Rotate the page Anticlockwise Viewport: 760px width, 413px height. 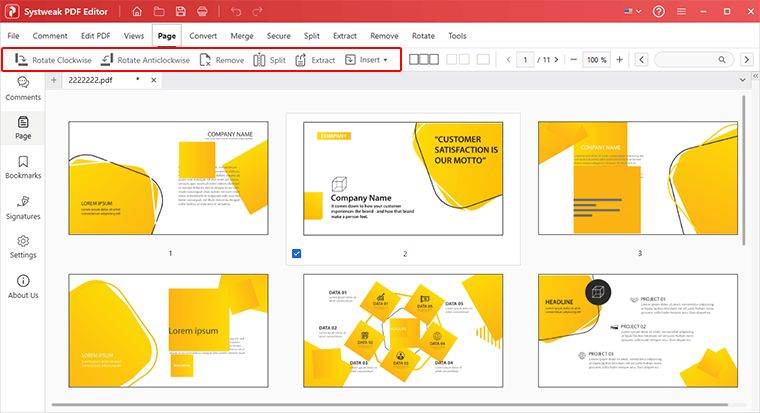145,60
